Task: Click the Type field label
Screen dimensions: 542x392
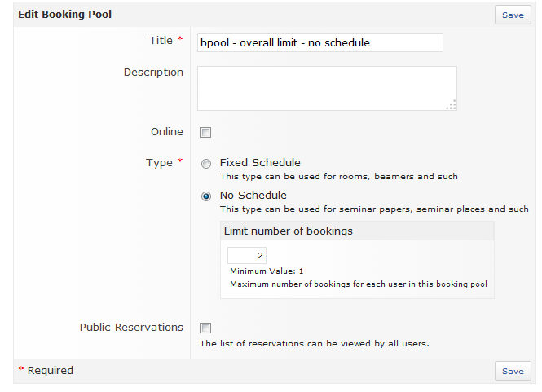Action: click(159, 163)
